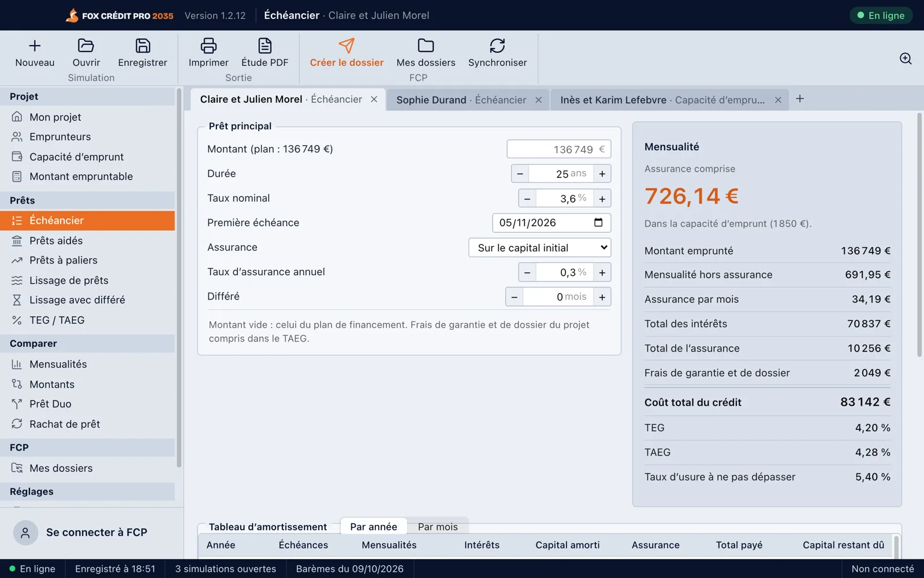The width and height of the screenshot is (924, 578).
Task: Increase Durée with plus button
Action: pos(602,173)
